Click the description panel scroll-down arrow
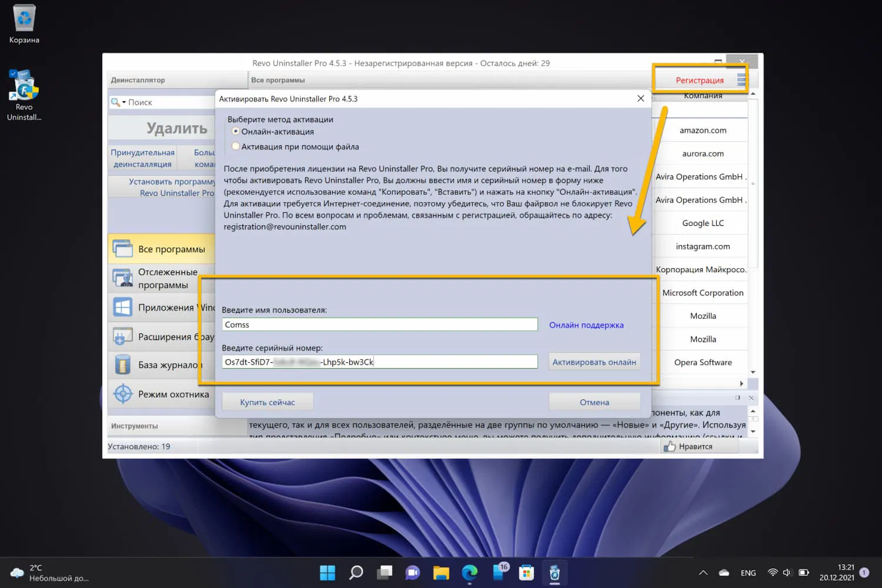 pyautogui.click(x=753, y=432)
